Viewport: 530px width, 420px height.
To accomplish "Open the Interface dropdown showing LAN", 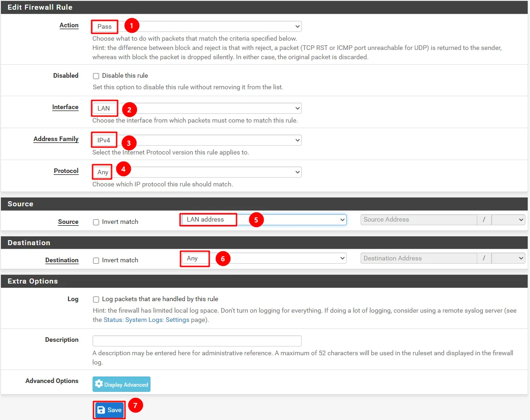I will point(197,108).
